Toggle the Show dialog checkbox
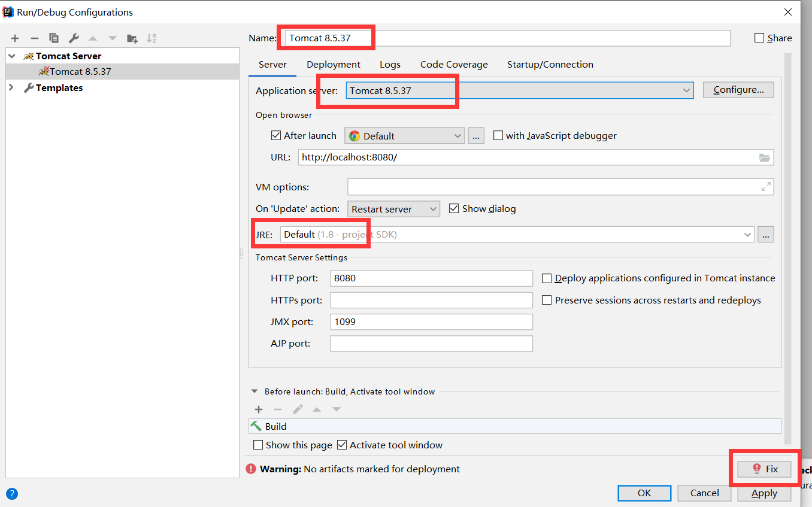Image resolution: width=812 pixels, height=507 pixels. point(454,208)
